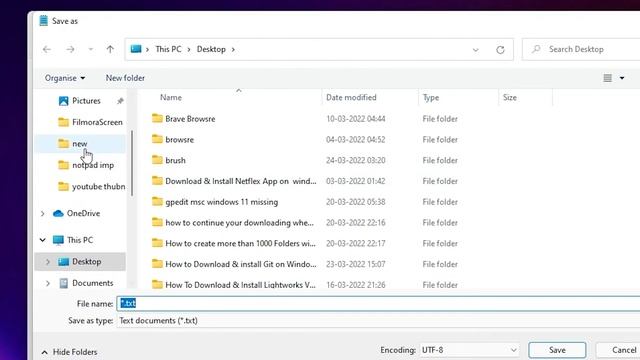Open the Encoding UTF-8 dropdown
Image resolution: width=640 pixels, height=360 pixels.
[470, 350]
